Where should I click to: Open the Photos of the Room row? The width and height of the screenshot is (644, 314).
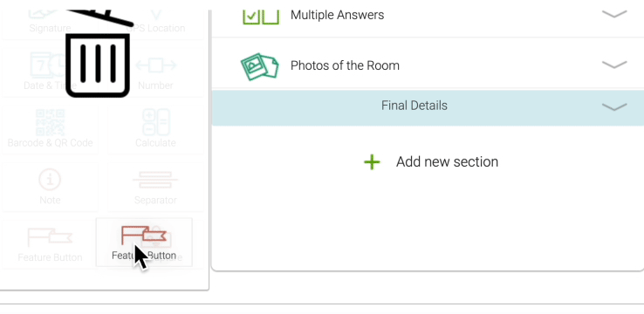pyautogui.click(x=428, y=64)
